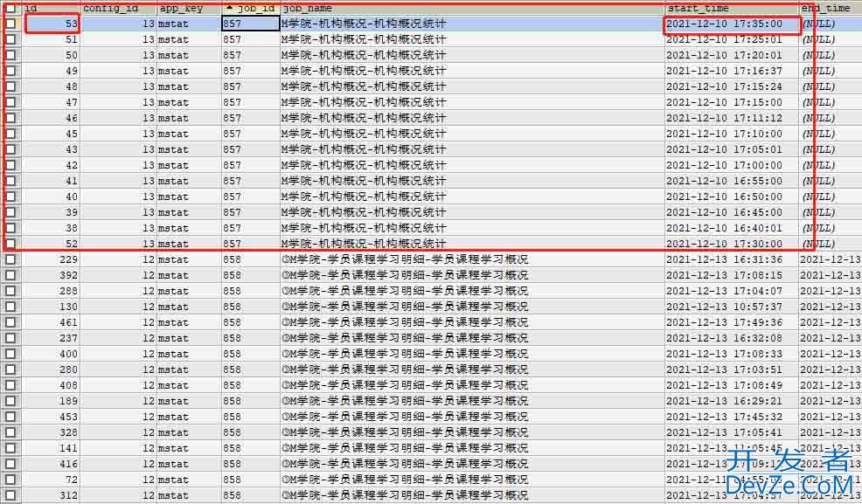Select the job_id cell 857 in row 53
The width and height of the screenshot is (862, 504).
point(251,24)
